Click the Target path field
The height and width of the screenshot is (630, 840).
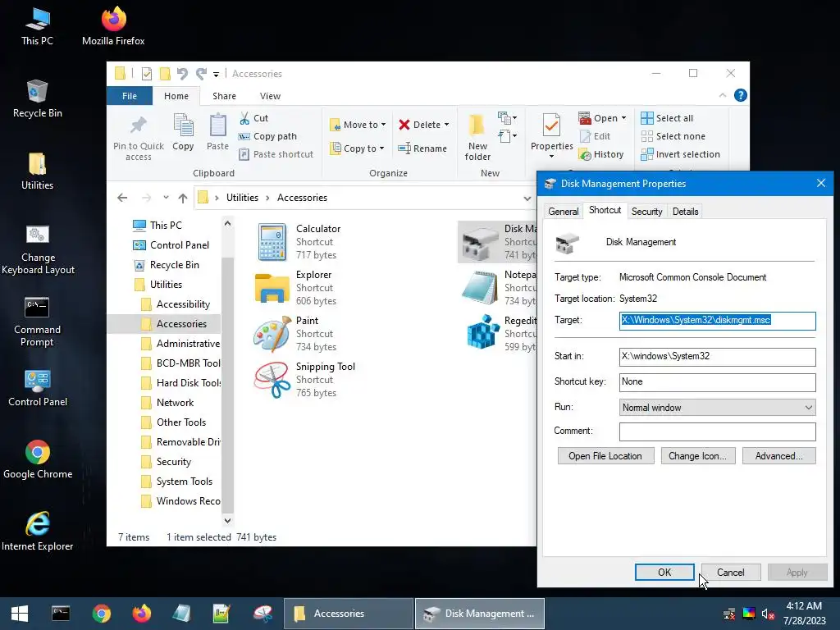717,321
